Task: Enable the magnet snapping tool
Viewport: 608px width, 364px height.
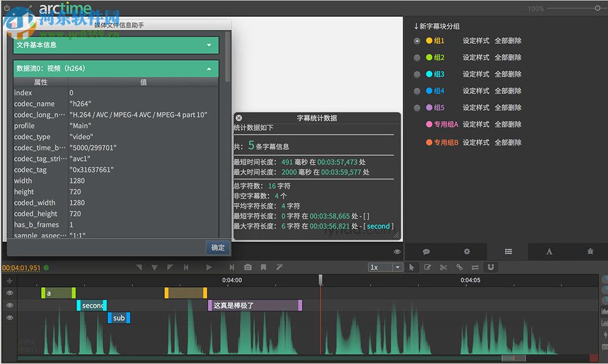Action: tap(490, 267)
